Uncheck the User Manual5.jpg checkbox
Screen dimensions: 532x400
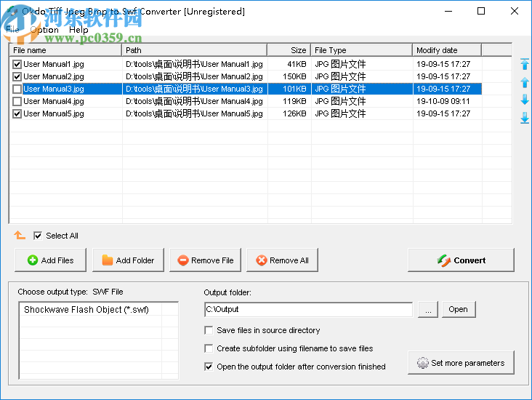(x=17, y=113)
